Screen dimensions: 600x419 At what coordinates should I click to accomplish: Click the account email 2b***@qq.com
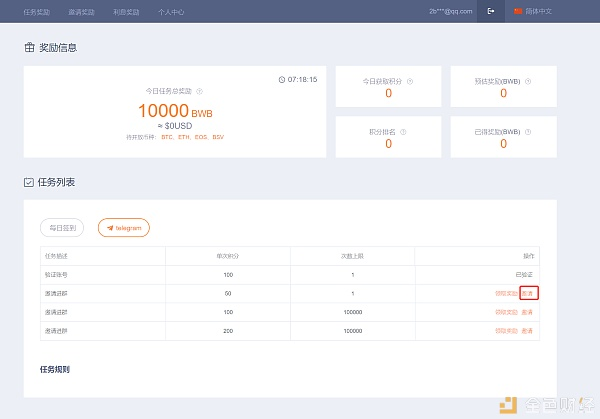pos(450,11)
